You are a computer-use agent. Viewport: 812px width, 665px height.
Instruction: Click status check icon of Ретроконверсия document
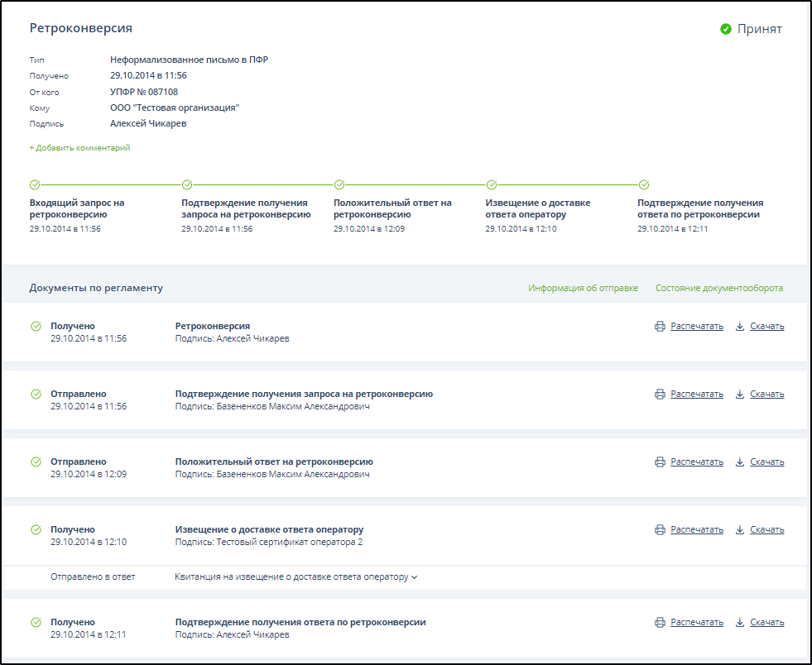coord(36,327)
